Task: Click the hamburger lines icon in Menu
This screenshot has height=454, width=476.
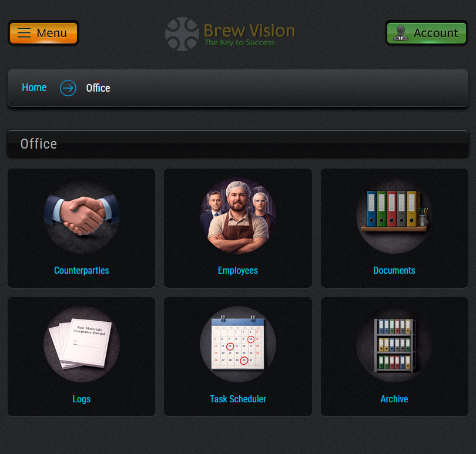Action: point(24,33)
